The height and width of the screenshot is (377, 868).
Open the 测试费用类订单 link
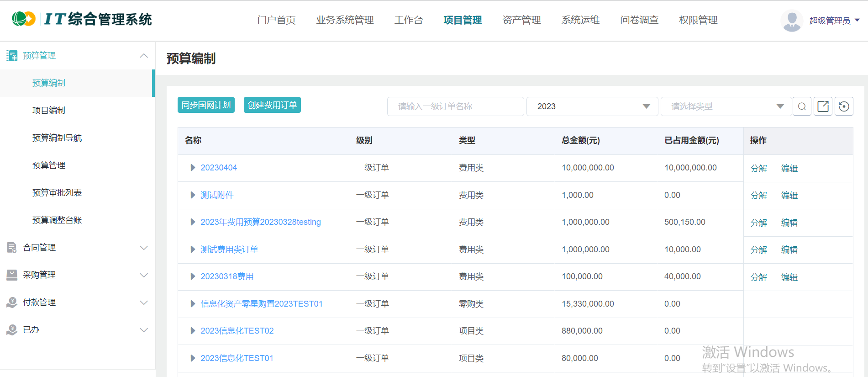[x=229, y=250]
